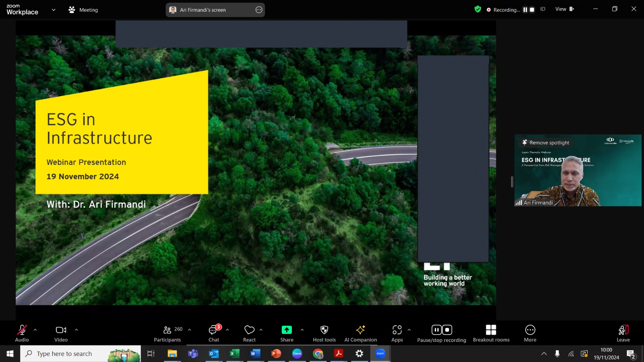Open the React heart icon

click(249, 330)
